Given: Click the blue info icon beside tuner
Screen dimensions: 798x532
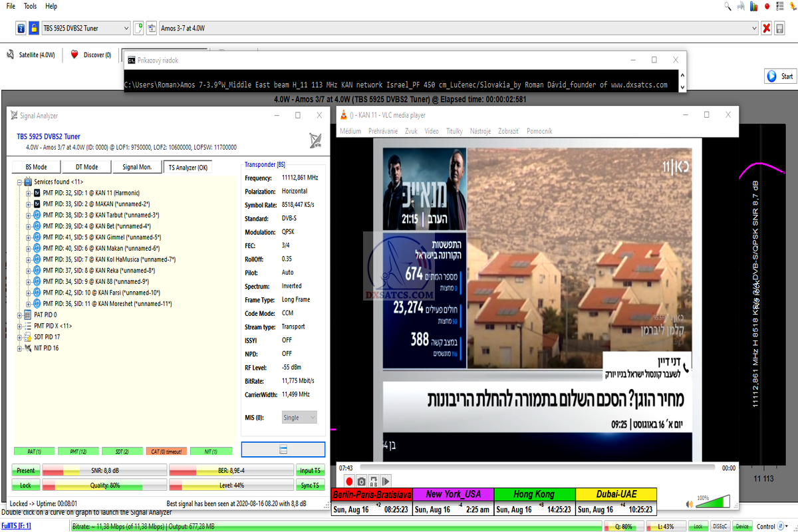Looking at the screenshot, I should tap(21, 28).
